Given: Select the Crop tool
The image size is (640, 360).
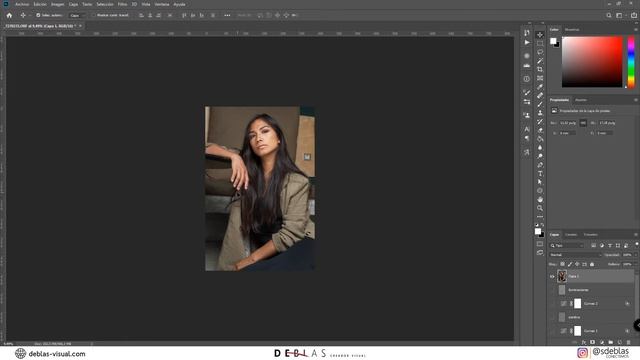Looking at the screenshot, I should 540,69.
